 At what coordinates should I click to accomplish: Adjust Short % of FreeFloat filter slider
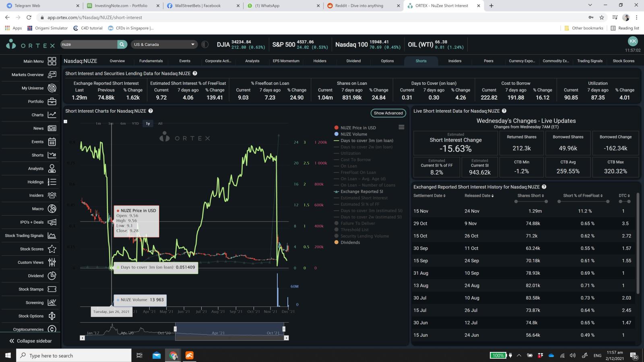(583, 202)
